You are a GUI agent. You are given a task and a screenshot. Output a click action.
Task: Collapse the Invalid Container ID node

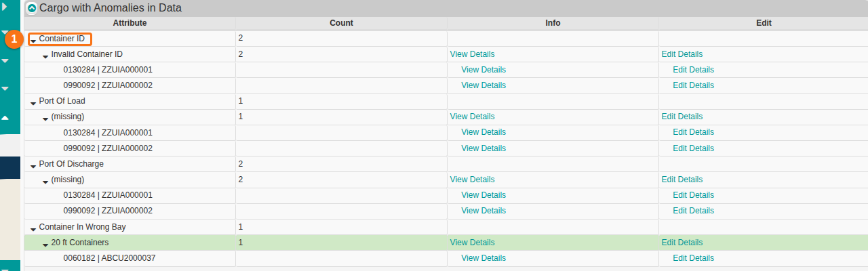45,56
